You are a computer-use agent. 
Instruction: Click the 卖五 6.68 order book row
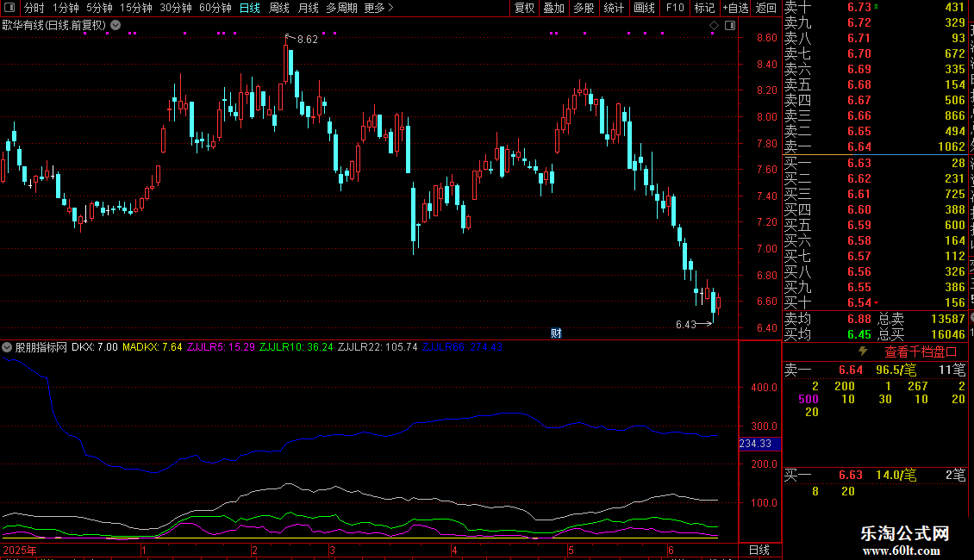tap(875, 84)
